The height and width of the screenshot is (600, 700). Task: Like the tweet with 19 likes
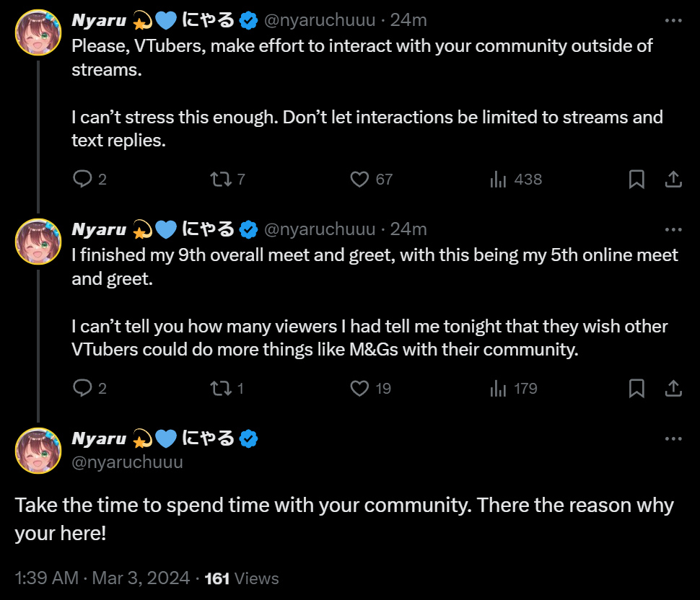pos(359,388)
